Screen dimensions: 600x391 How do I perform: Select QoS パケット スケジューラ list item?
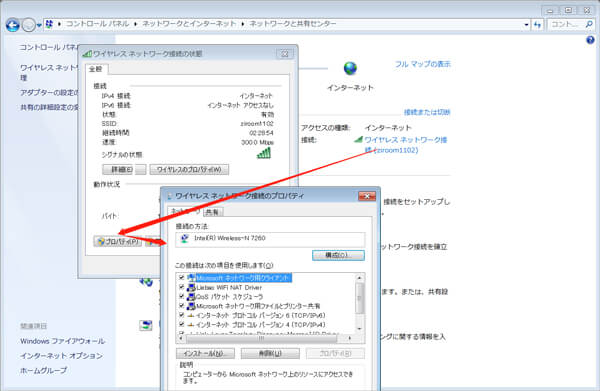click(230, 297)
